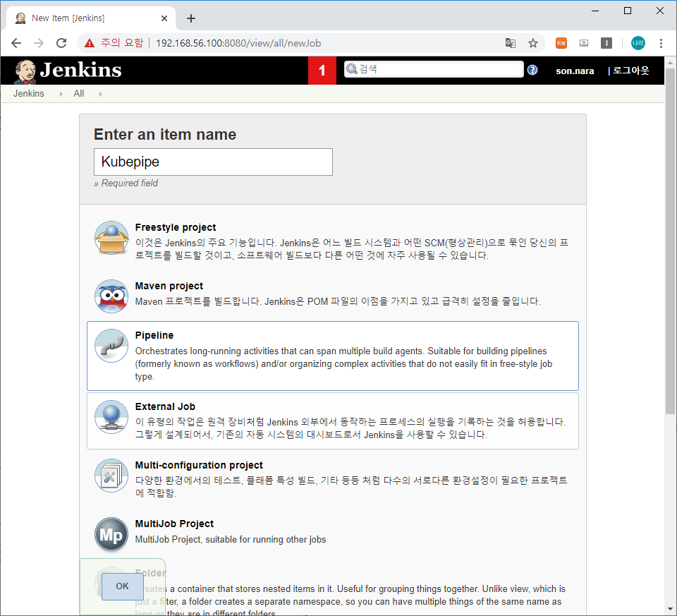Open the translate page icon
677x616 pixels.
511,43
